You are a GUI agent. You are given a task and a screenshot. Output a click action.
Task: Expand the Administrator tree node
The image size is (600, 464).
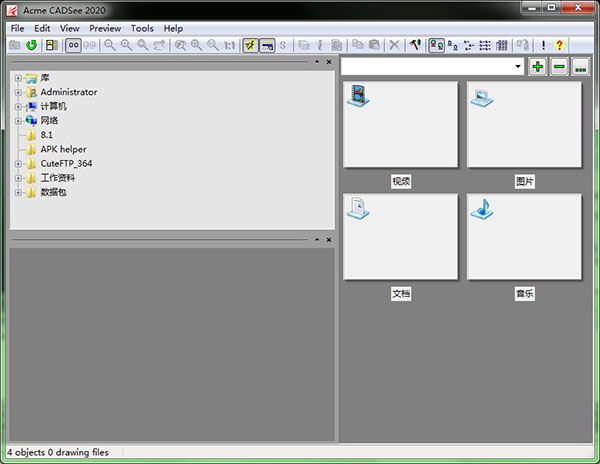(18, 92)
